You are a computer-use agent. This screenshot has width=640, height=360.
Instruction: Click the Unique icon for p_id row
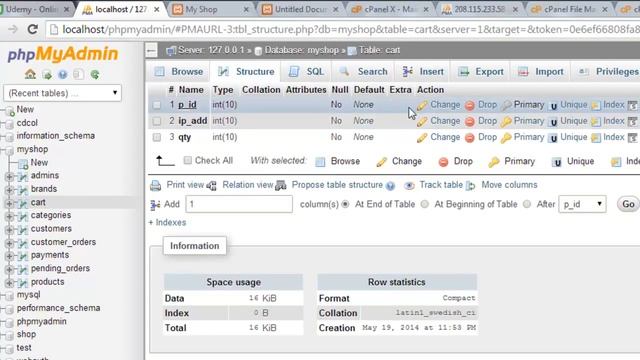(553, 106)
